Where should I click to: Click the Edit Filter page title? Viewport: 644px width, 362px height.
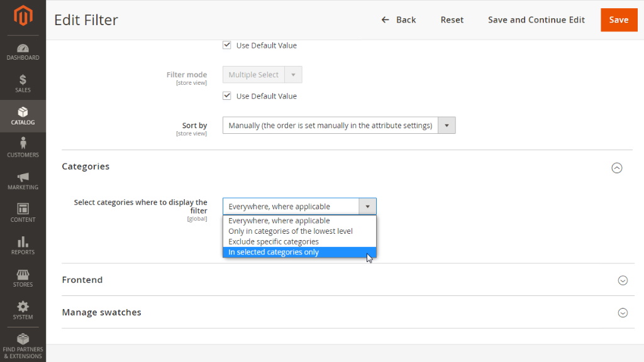[86, 19]
